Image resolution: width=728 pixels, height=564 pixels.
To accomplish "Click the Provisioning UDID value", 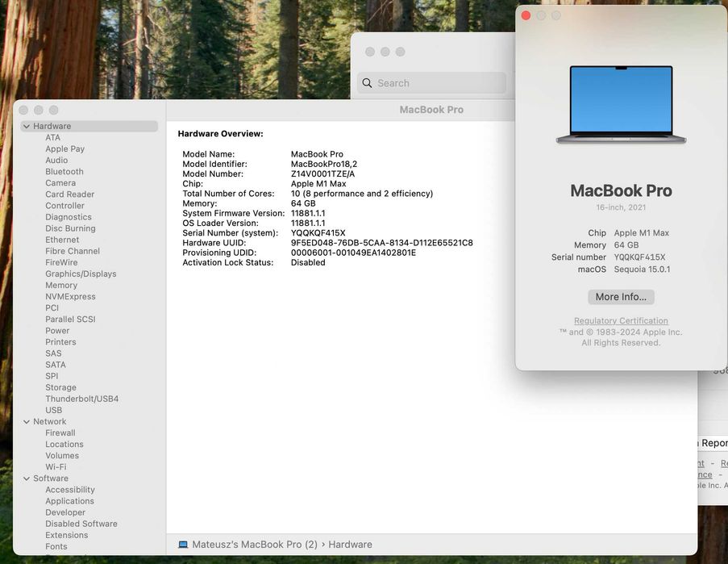I will click(x=353, y=253).
